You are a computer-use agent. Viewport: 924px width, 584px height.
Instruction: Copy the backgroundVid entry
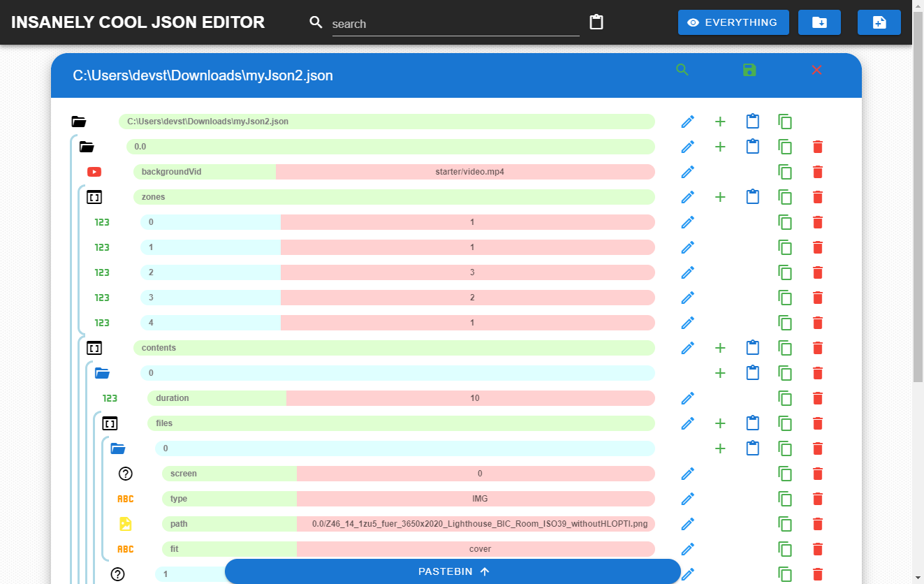pyautogui.click(x=785, y=172)
